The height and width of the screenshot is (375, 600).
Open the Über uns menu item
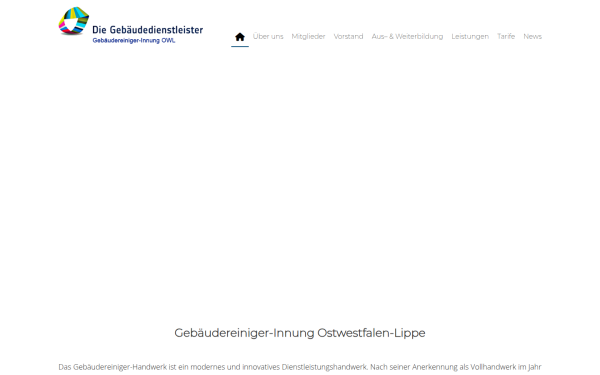268,36
